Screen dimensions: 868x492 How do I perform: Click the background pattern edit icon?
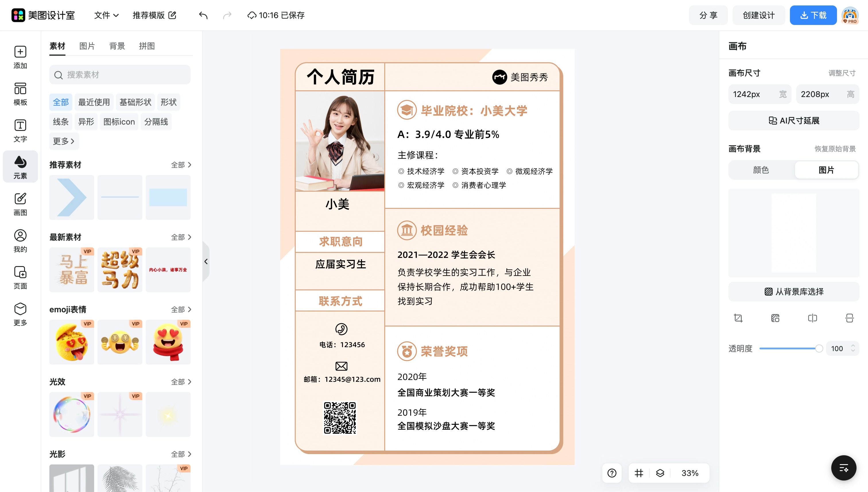coord(775,318)
